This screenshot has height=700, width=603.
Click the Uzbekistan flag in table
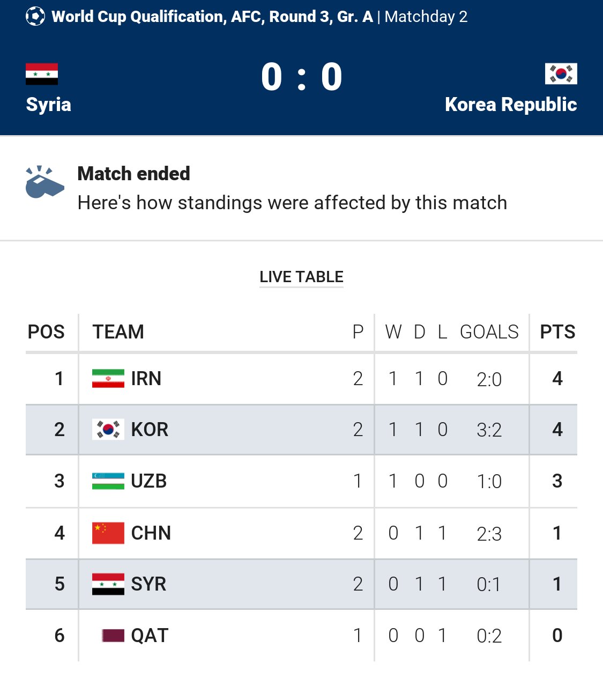click(x=108, y=481)
